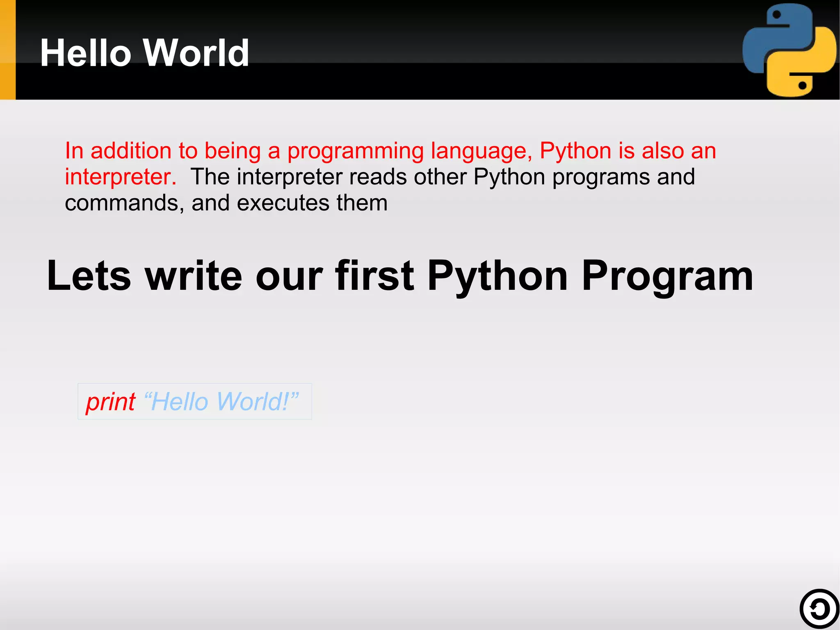840x630 pixels.
Task: Click the orange accent bar beside title
Action: (x=7, y=50)
